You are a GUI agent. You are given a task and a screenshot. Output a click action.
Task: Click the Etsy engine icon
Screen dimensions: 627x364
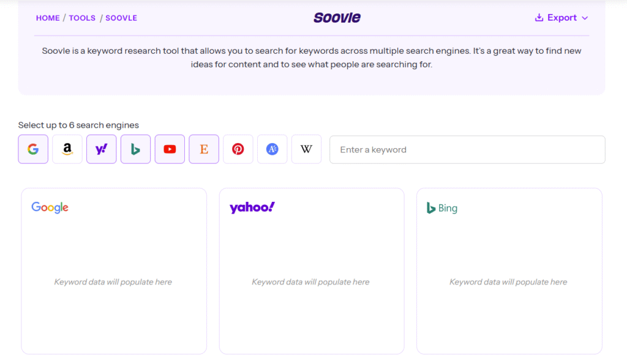[204, 149]
